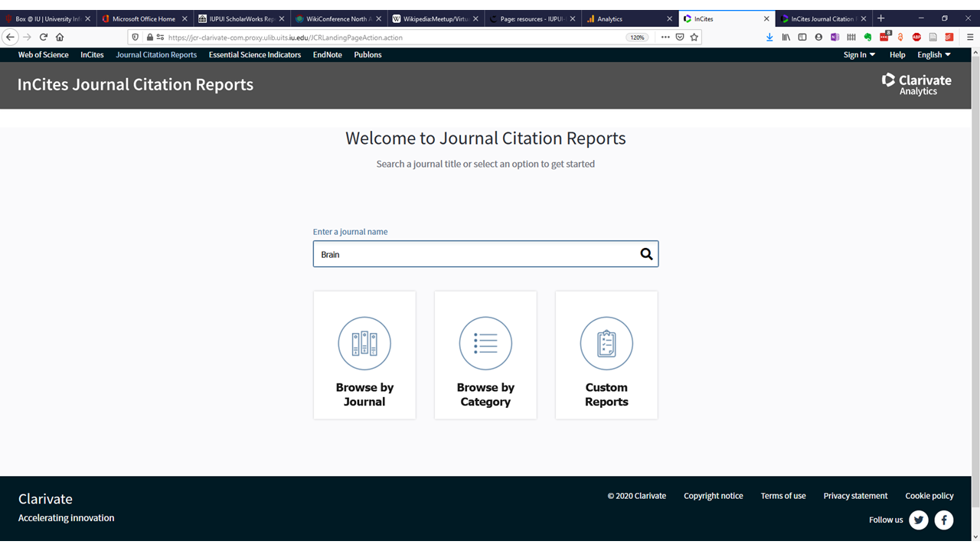The height and width of the screenshot is (551, 980).
Task: Switch to the Box @ IU tab
Action: tap(48, 18)
